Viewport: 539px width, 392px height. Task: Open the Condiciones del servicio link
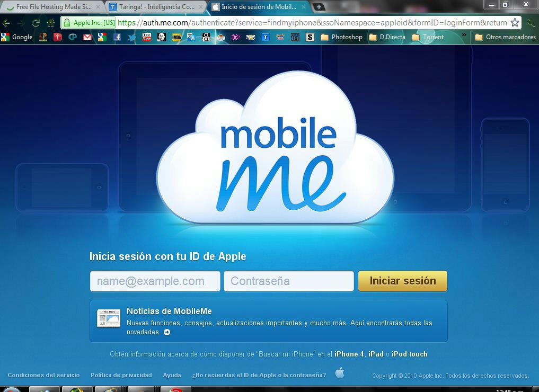click(x=43, y=375)
